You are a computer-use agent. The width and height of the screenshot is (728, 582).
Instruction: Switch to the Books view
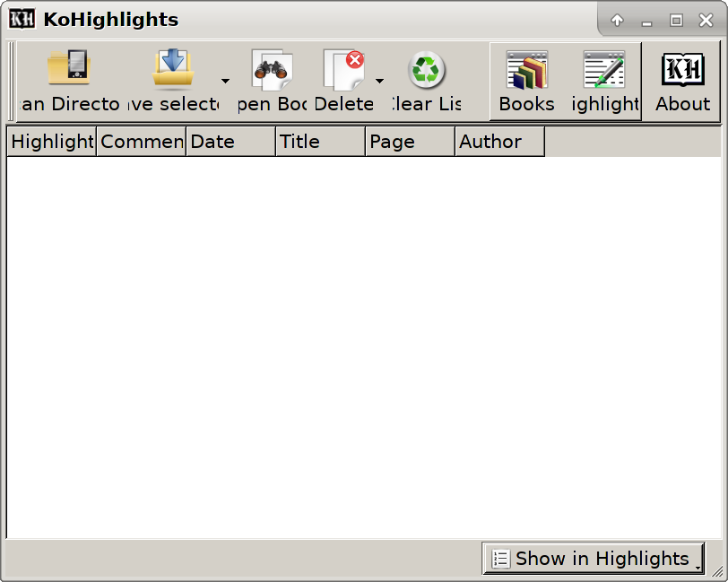527,82
